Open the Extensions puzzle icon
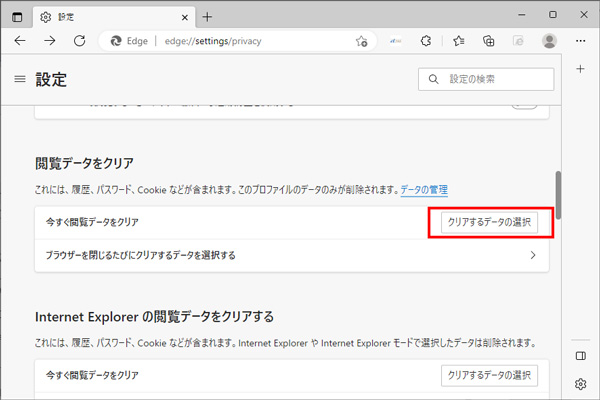The image size is (600, 400). pyautogui.click(x=426, y=41)
